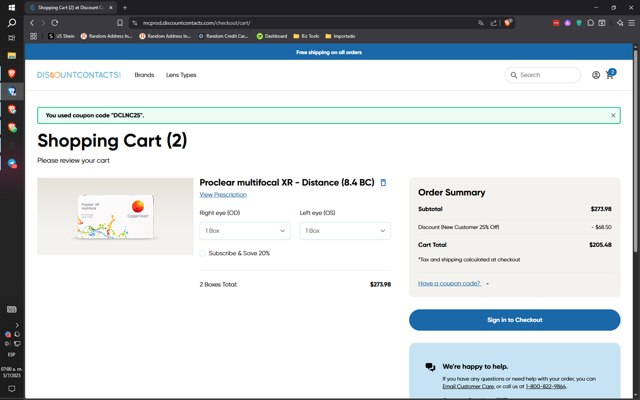640x400 pixels.
Task: Open the Importado bookmark folder
Action: pos(340,36)
